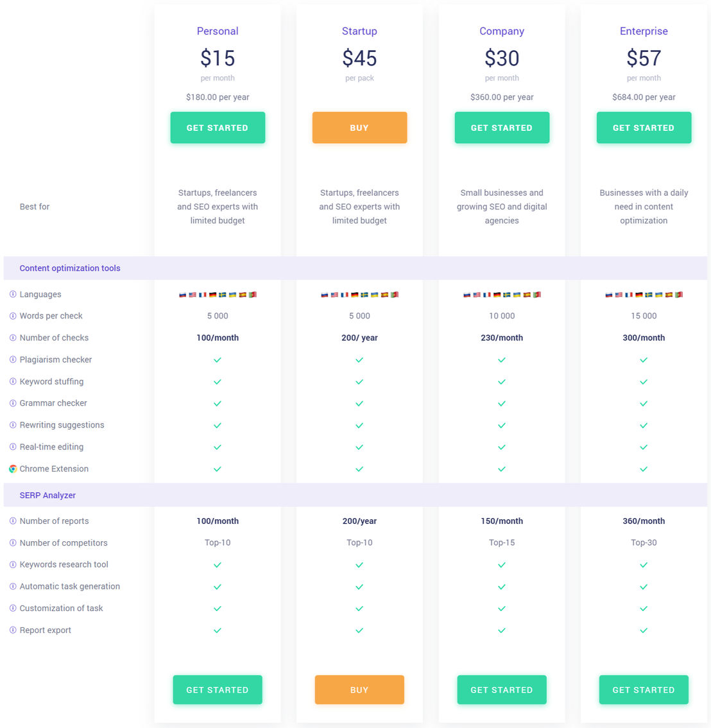Click info icon beside Rewriting suggestions

pos(13,425)
